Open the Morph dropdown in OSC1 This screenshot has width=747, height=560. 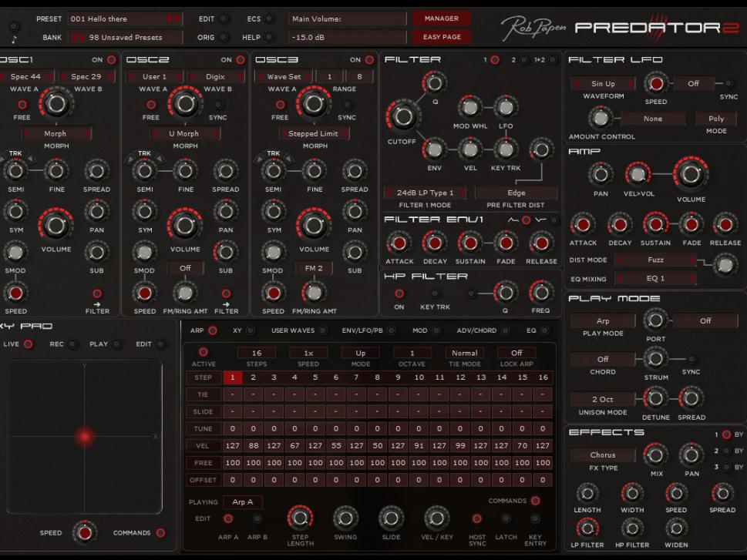pyautogui.click(x=56, y=134)
